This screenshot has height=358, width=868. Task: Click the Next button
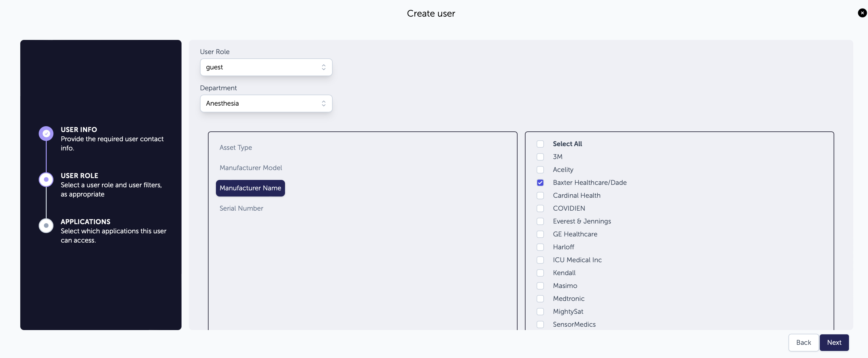[x=834, y=343]
